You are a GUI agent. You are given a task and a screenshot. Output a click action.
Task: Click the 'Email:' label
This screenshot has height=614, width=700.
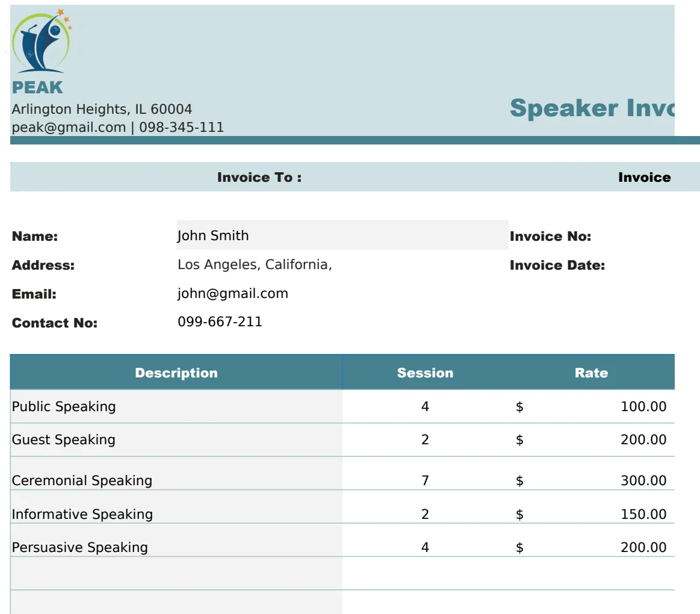(34, 294)
